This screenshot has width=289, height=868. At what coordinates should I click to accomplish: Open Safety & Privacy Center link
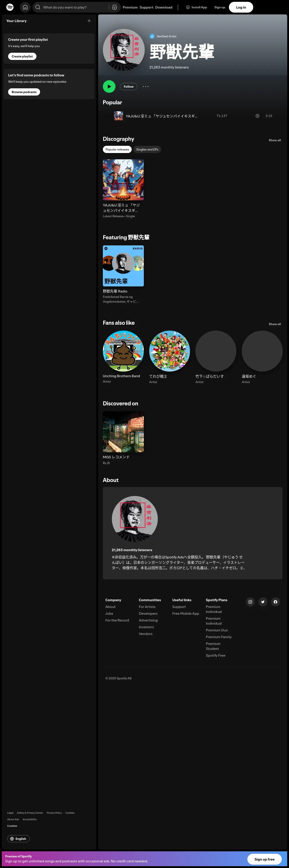[30, 813]
